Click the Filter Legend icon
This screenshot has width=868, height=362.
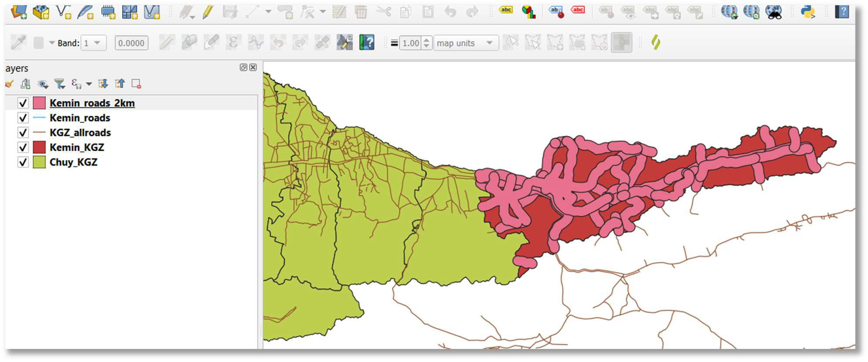(x=60, y=84)
